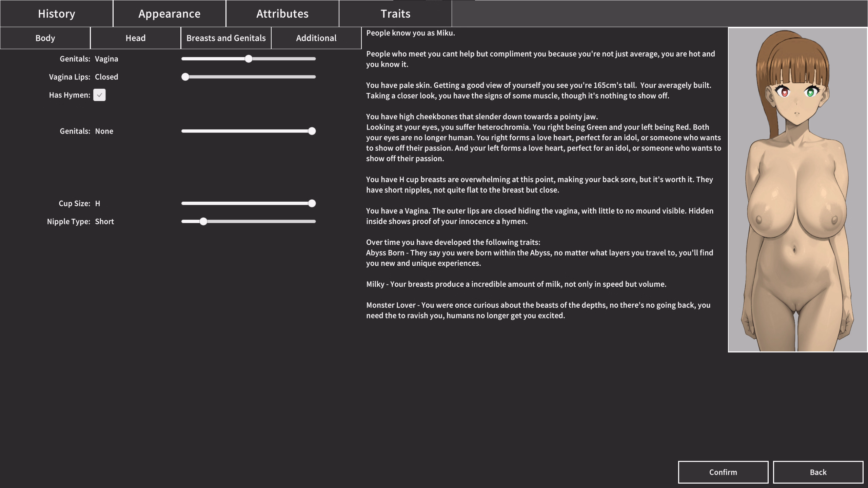Click the 'Cup Size:' label
The height and width of the screenshot is (488, 868).
click(x=74, y=203)
